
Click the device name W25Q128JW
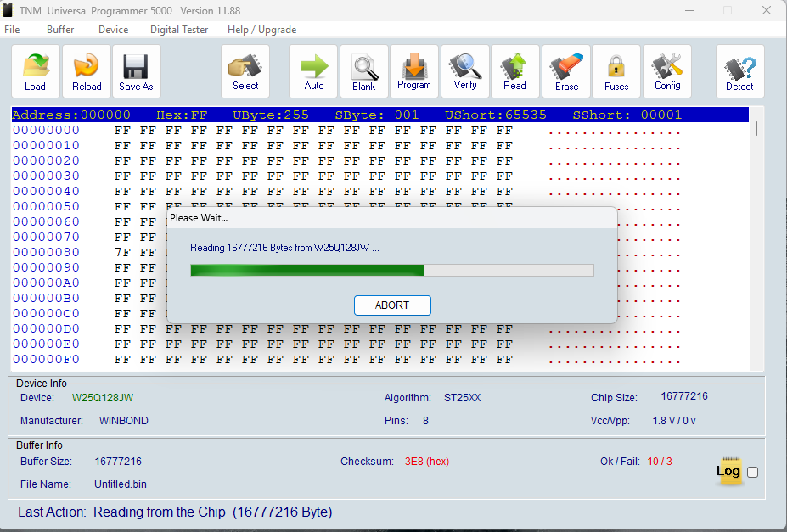[x=103, y=398]
